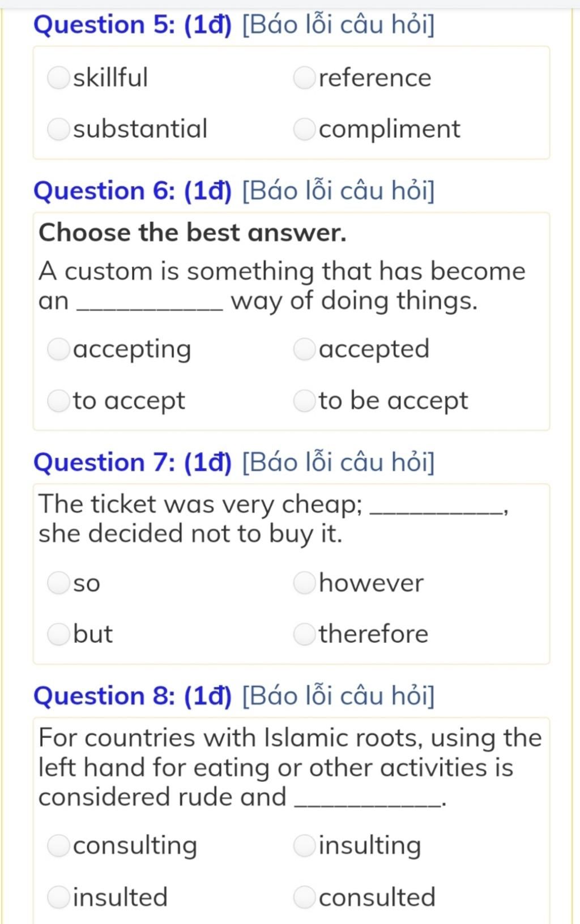Select 'accepting' for Question 6
This screenshot has width=580, height=924.
coord(58,349)
